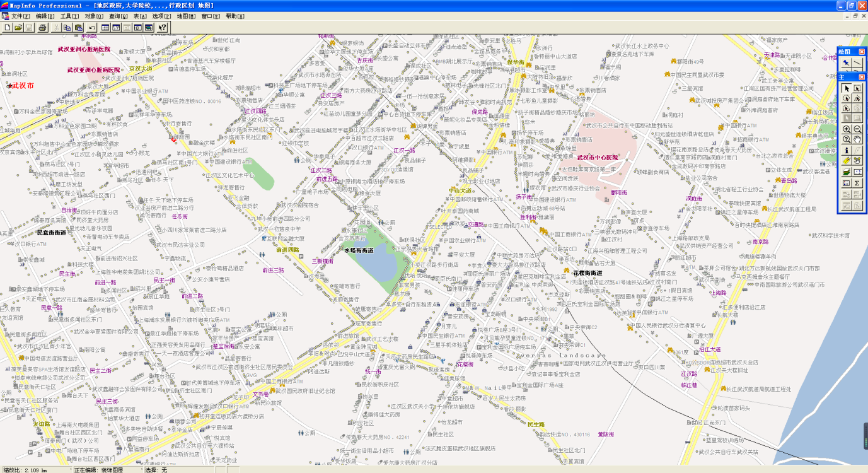868x473 pixels.
Task: Click the Paste toolbar icon
Action: point(79,27)
